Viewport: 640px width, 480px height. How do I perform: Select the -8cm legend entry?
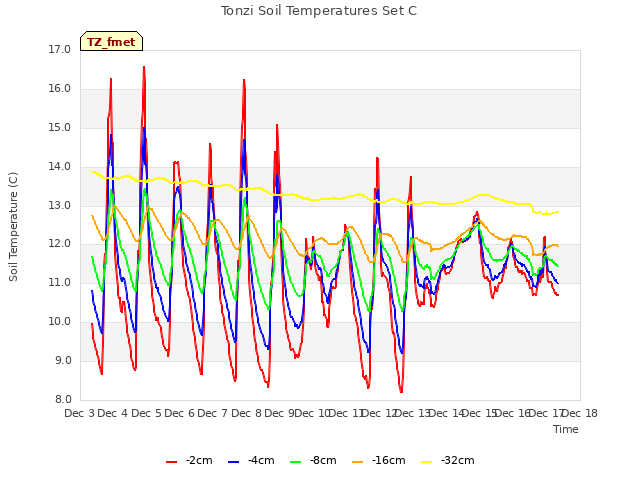click(x=313, y=461)
